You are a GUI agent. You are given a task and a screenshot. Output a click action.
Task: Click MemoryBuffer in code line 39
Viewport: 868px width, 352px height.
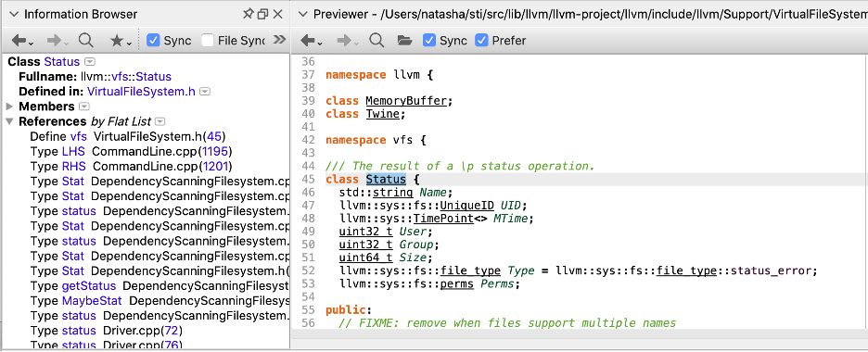(x=406, y=101)
